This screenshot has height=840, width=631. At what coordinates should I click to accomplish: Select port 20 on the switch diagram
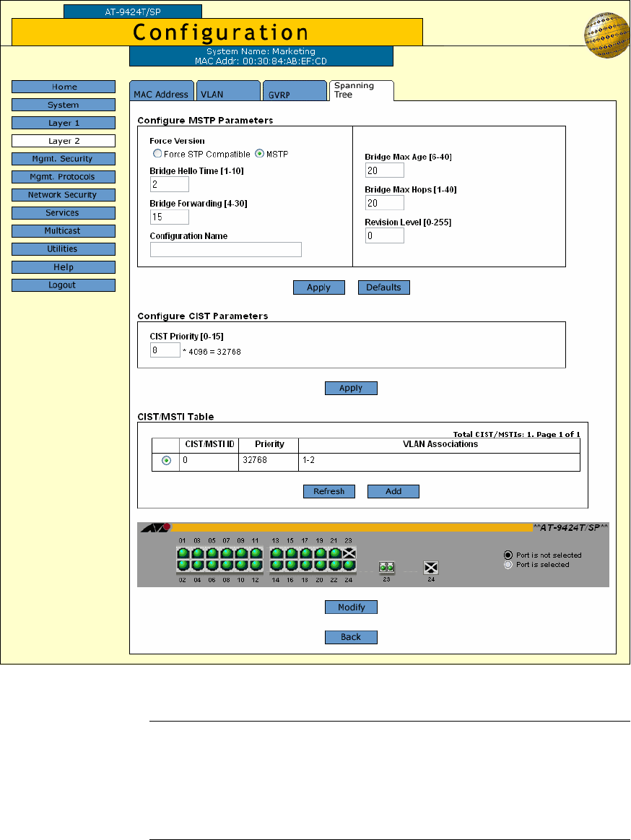coord(320,566)
